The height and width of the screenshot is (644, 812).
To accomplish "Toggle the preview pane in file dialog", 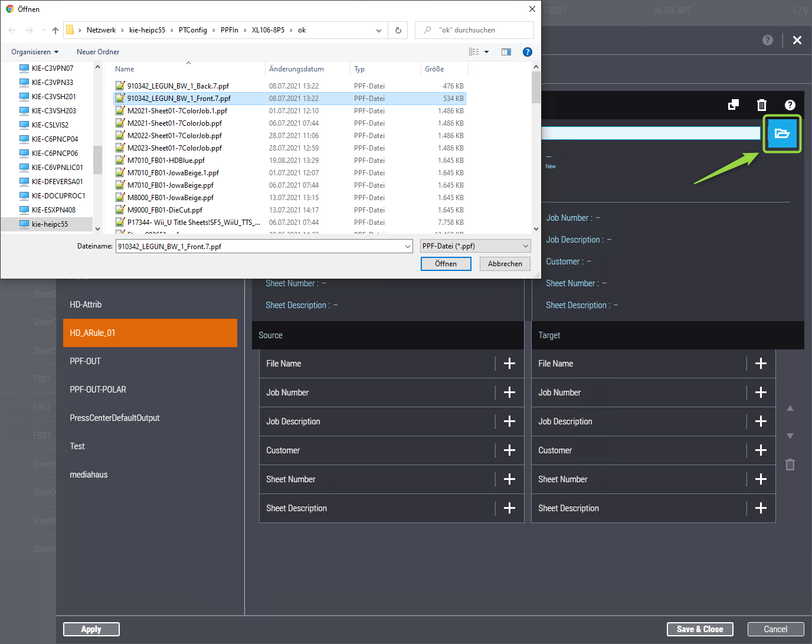I will coord(506,52).
